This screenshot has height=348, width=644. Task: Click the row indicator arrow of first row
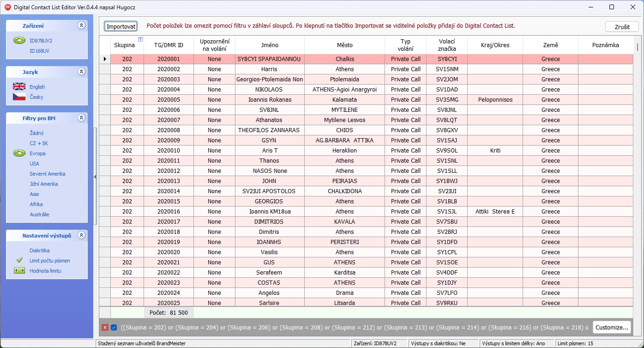(105, 59)
